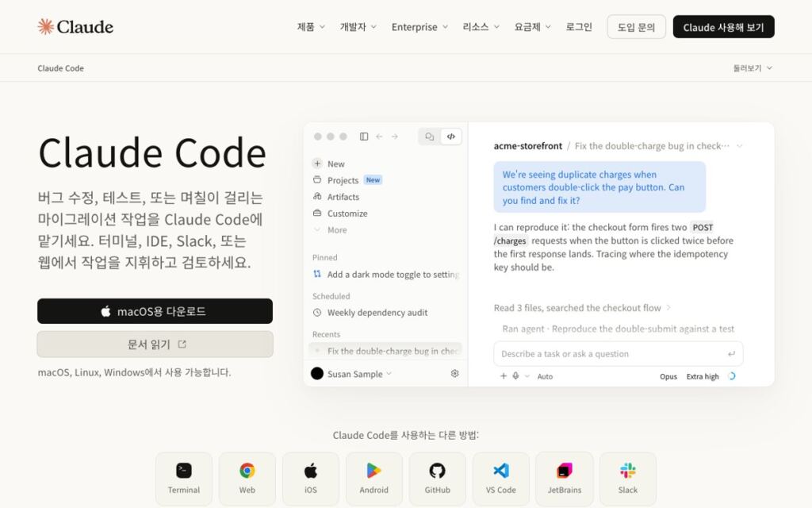Expand the More sidebar item

330,229
